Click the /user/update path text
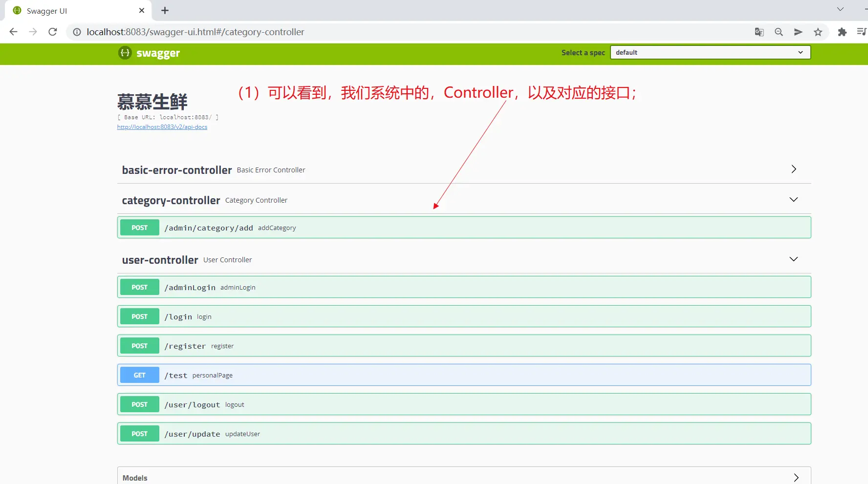This screenshot has width=868, height=484. [x=193, y=434]
